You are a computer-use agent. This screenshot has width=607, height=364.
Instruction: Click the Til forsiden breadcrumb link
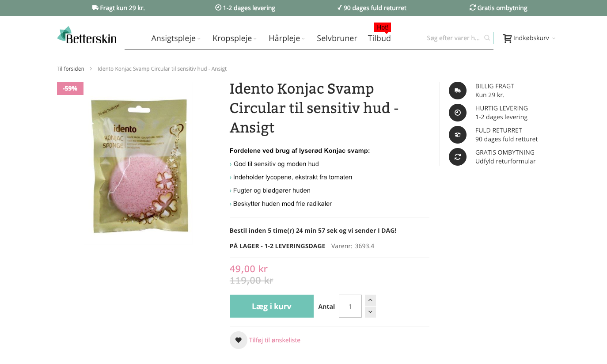pyautogui.click(x=71, y=69)
